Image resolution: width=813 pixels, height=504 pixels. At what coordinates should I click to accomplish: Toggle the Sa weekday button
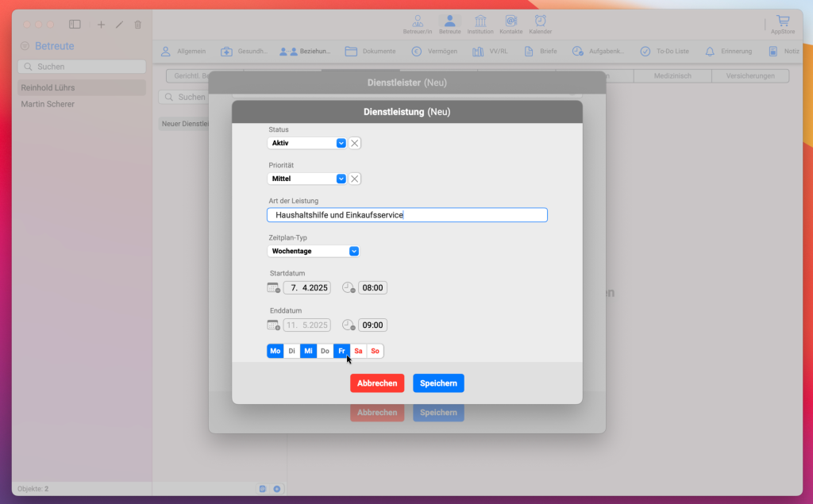click(x=359, y=351)
